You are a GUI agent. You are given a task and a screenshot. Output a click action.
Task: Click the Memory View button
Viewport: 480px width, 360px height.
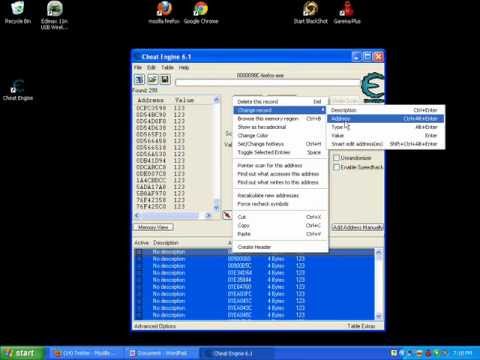tap(154, 227)
